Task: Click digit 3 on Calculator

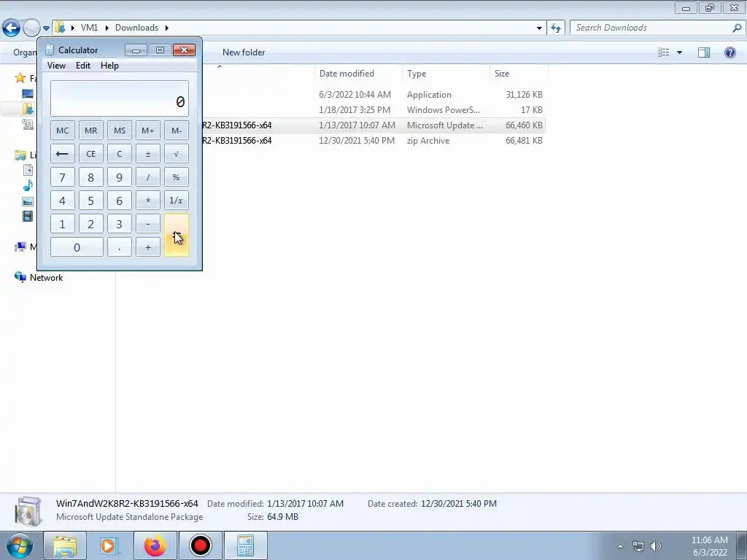Action: [x=120, y=224]
